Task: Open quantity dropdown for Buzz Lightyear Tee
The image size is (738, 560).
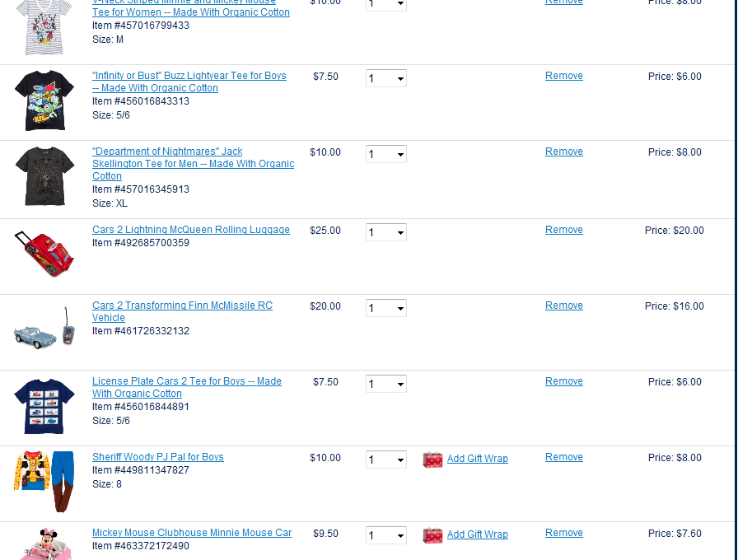Action: pyautogui.click(x=386, y=78)
